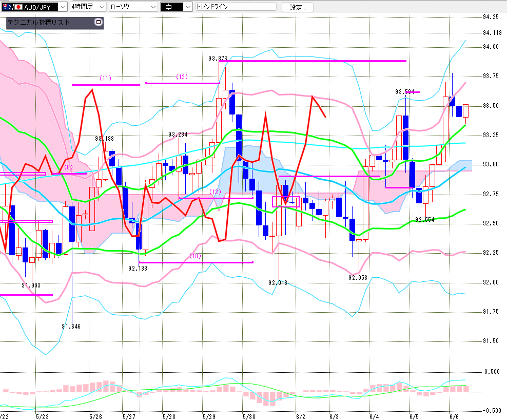Expand the テクニカル指標リスト panel with its square icon
507x420 pixels.
[x=99, y=22]
